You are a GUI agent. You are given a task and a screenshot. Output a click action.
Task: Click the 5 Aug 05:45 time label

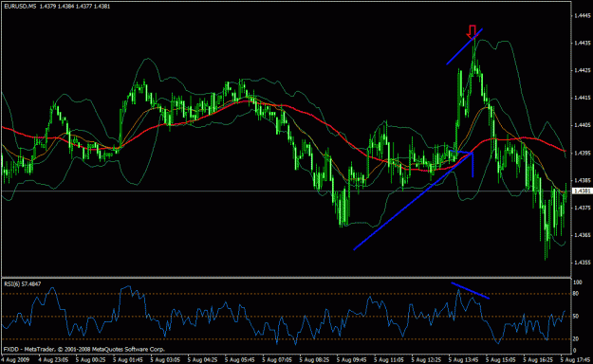(x=240, y=359)
